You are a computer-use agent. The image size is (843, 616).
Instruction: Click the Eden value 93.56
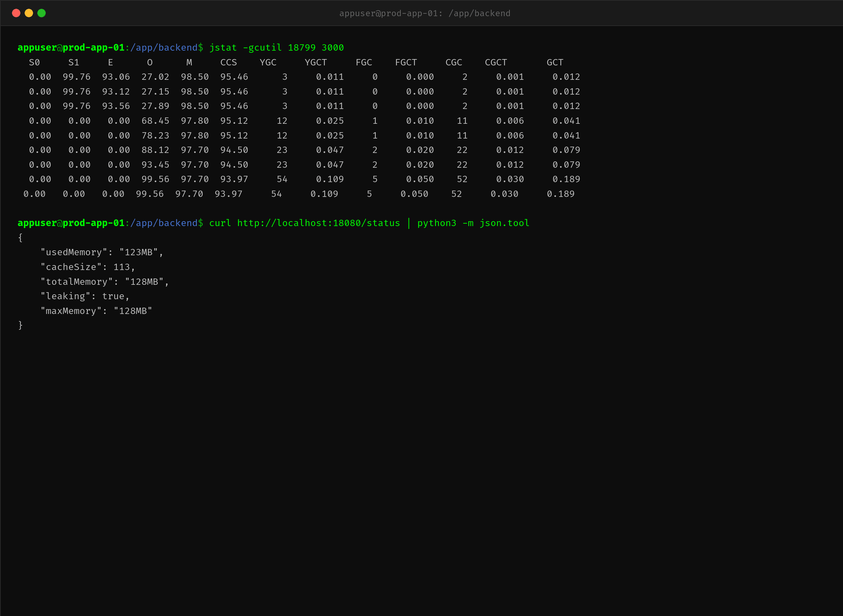coord(116,106)
